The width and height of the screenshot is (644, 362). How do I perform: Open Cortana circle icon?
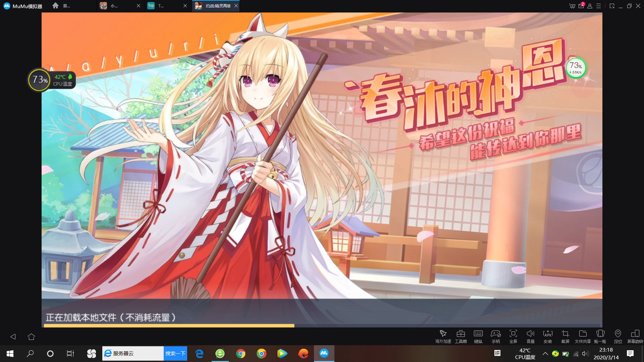[50, 353]
